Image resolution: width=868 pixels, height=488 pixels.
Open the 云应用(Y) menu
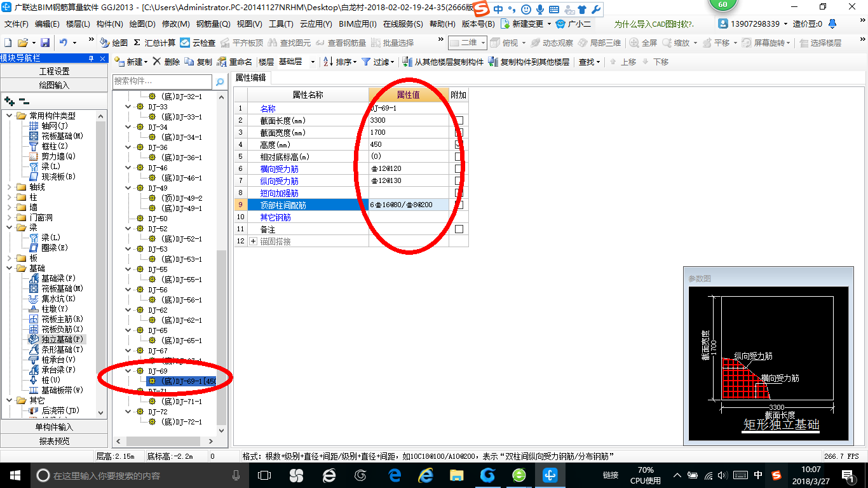pos(316,24)
